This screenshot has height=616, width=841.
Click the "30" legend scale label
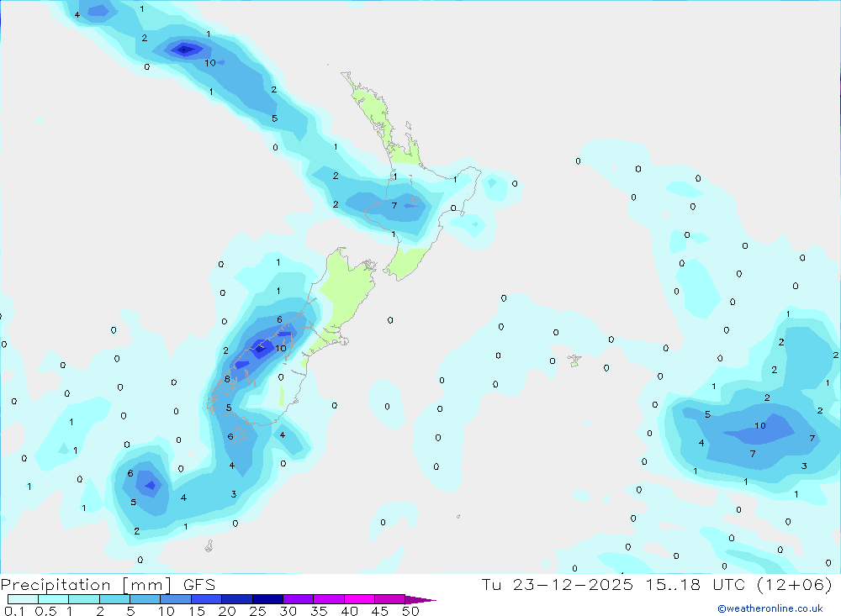click(288, 611)
